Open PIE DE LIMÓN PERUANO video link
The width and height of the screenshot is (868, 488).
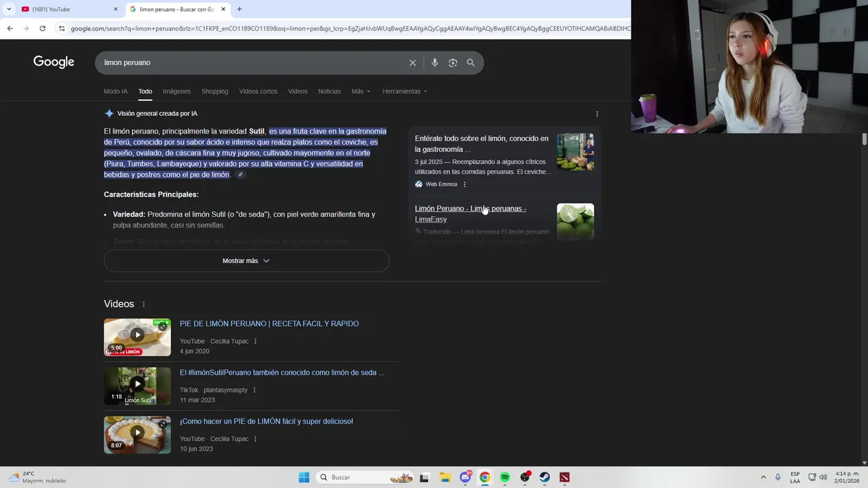[269, 324]
